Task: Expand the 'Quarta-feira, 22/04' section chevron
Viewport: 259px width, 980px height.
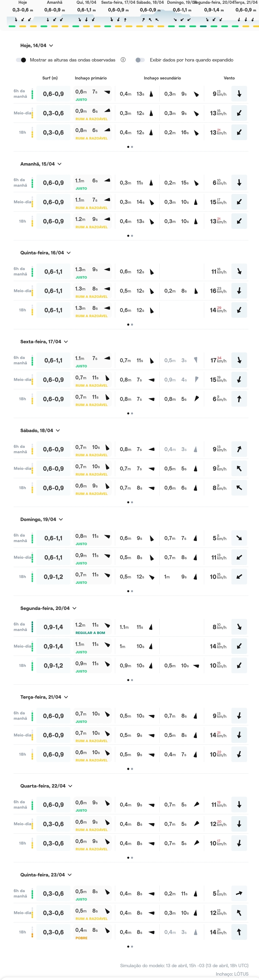Action: (x=70, y=786)
